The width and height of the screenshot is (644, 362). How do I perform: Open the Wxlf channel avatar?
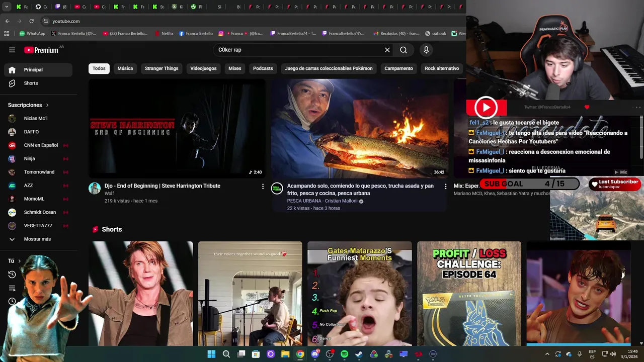95,189
